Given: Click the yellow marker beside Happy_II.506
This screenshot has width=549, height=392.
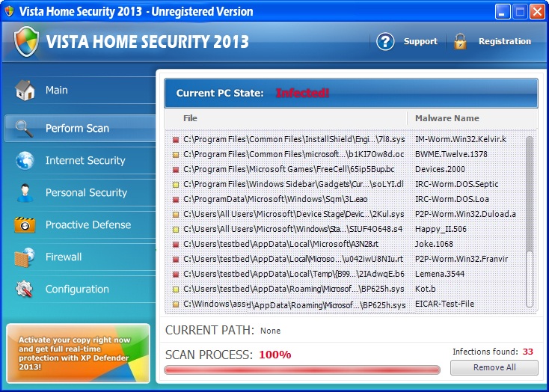Looking at the screenshot, I should click(176, 230).
